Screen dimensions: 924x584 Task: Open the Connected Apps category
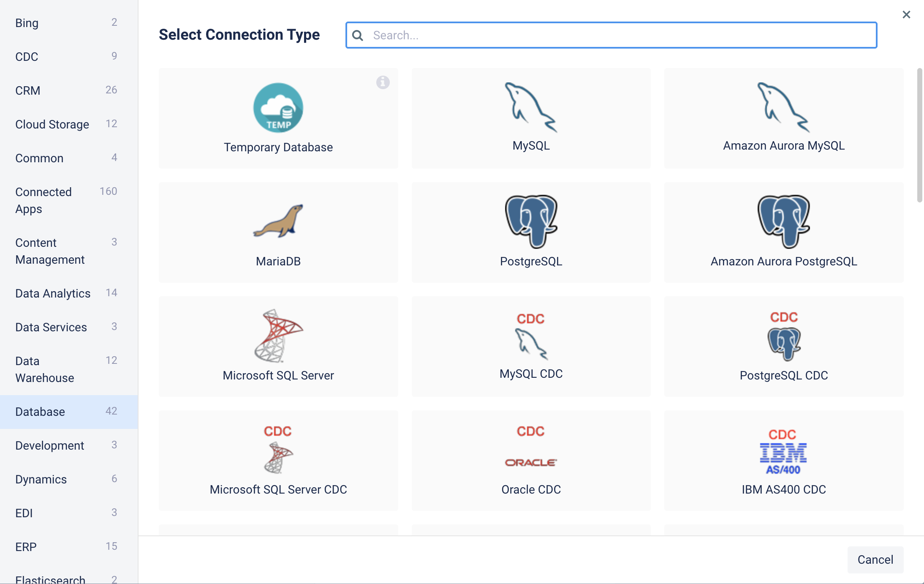pyautogui.click(x=69, y=200)
